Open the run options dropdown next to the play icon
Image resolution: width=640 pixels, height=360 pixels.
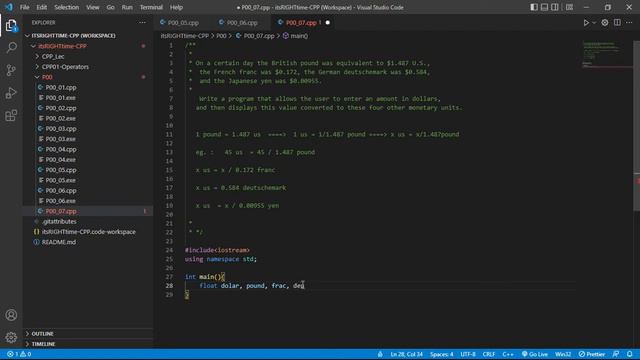594,23
